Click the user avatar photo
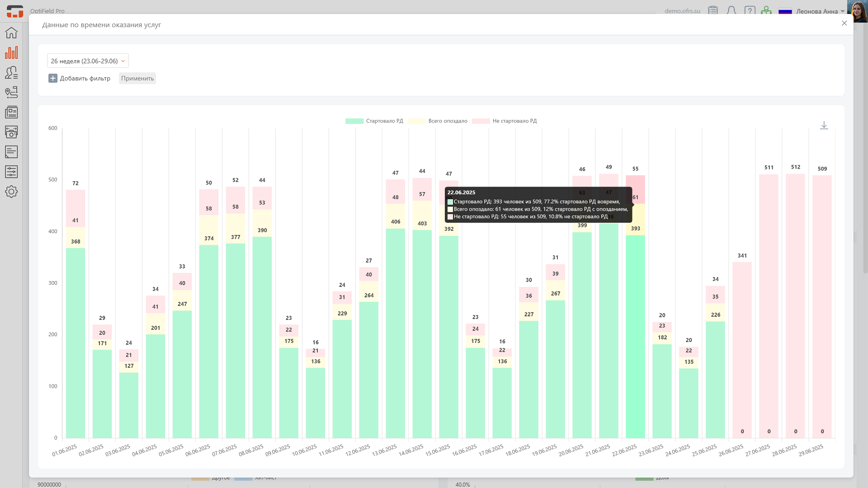Image resolution: width=868 pixels, height=488 pixels. pos(859,11)
